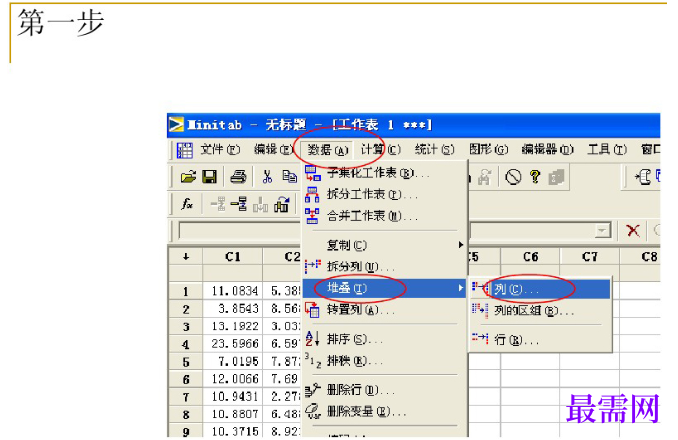This screenshot has width=678, height=440.
Task: Open the 文件(F) menu
Action: pos(220,150)
